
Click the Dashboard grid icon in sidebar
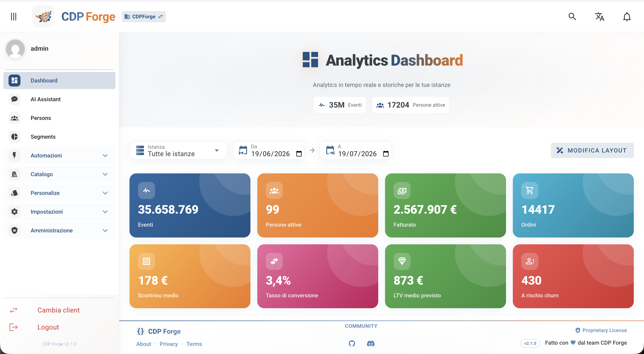tap(14, 81)
